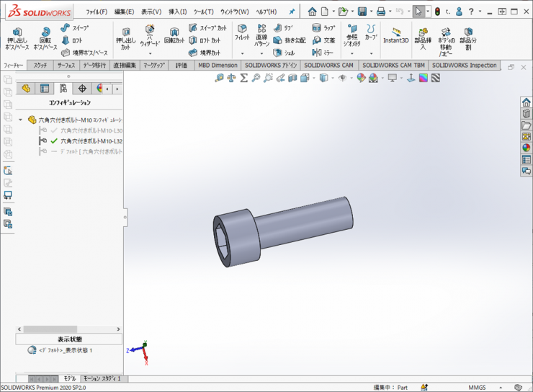
Task: Open the 穴ウィザード dropdown arrow
Action: pos(150,53)
